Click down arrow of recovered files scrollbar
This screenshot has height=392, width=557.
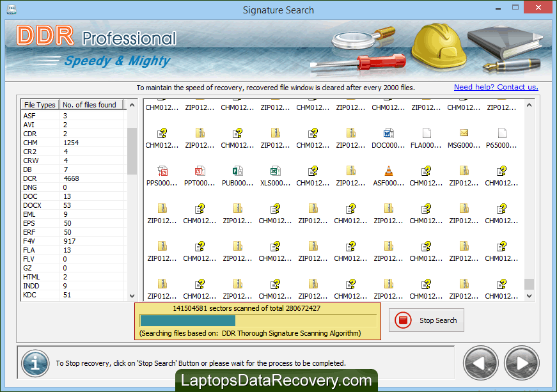[x=529, y=296]
